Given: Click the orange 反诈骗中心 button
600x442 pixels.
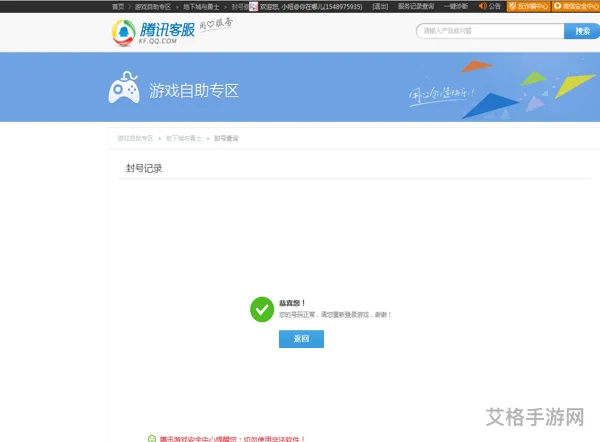Looking at the screenshot, I should [528, 6].
